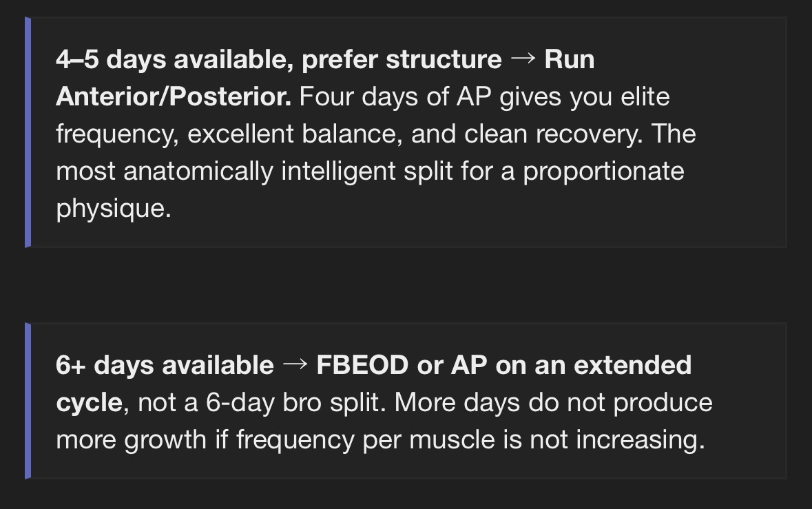Screen dimensions: 812x509
Task: Click the word "proportionate" in the first quote
Action: point(603,171)
